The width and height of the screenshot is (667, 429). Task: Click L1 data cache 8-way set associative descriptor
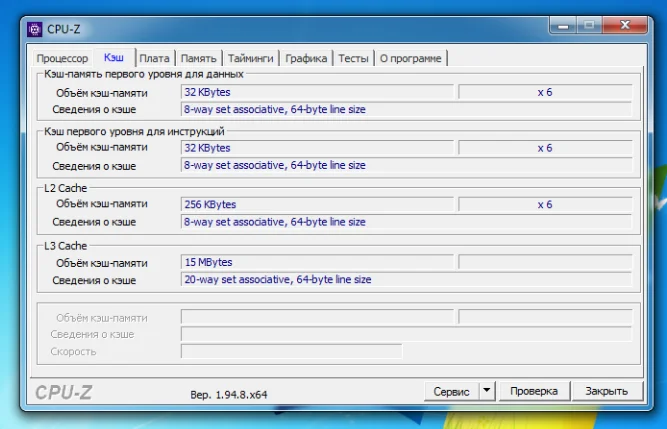tap(406, 109)
